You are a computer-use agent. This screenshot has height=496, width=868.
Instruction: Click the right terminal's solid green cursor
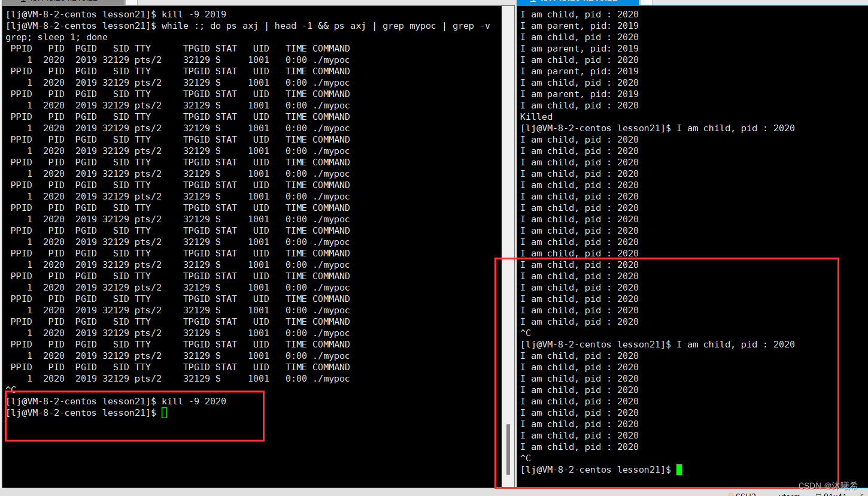[679, 470]
